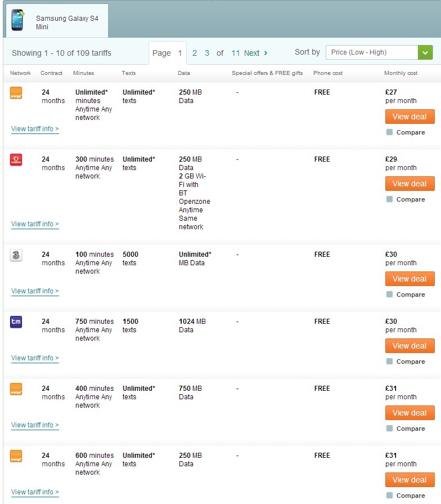
Task: Click the Data column header
Action: [x=184, y=73]
